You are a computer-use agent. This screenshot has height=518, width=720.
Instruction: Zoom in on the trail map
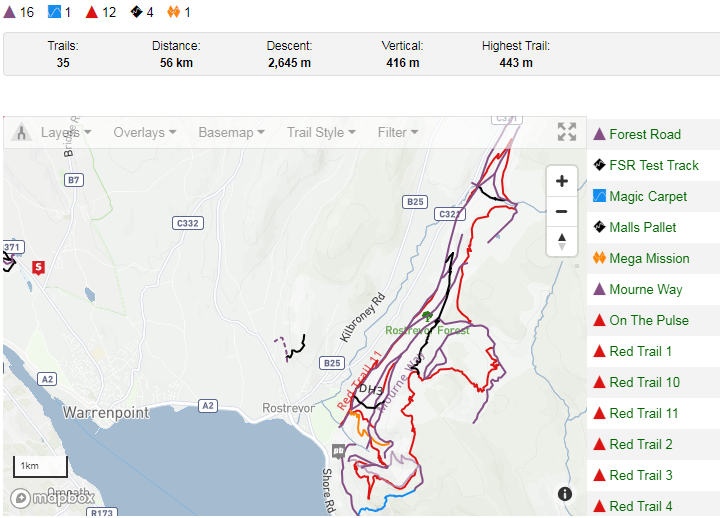(562, 181)
